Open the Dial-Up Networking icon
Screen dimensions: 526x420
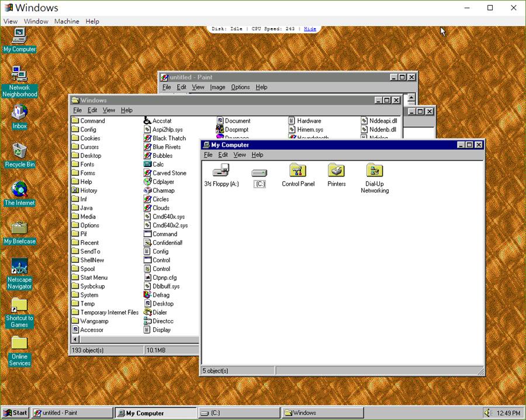(375, 171)
